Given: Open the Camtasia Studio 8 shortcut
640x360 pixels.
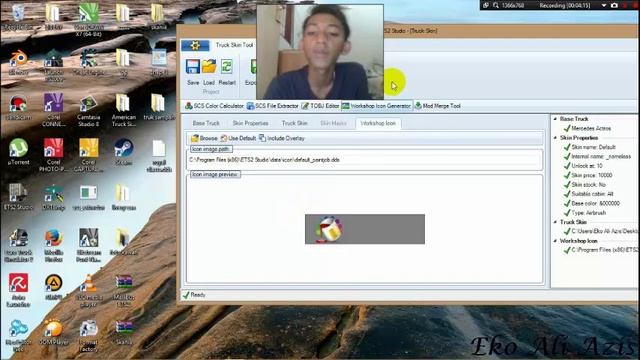Looking at the screenshot, I should point(89,110).
